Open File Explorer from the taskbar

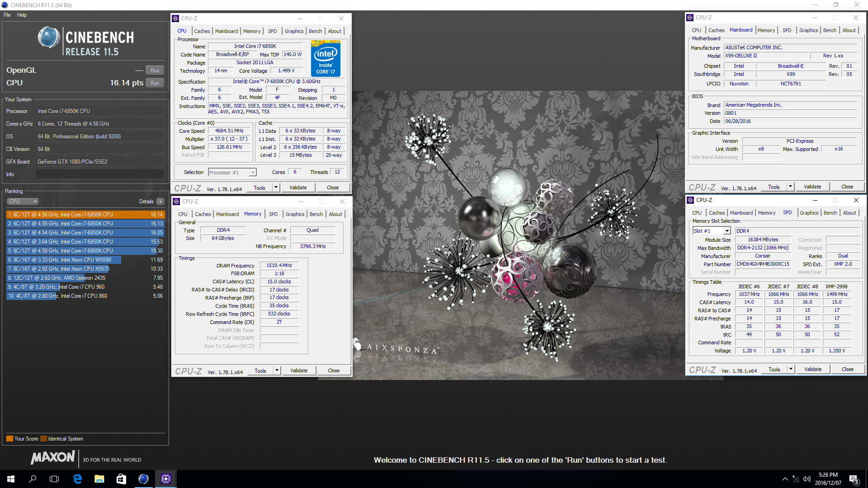click(x=99, y=479)
